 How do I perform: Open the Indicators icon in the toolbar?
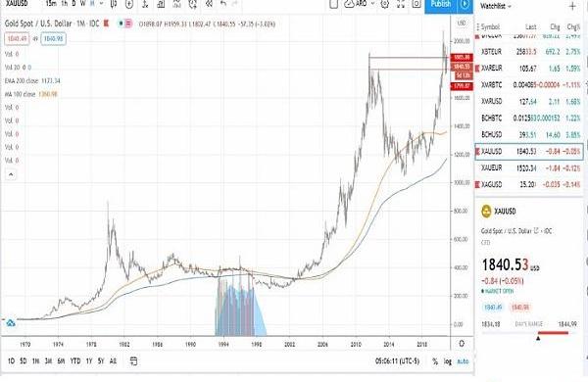145,4
